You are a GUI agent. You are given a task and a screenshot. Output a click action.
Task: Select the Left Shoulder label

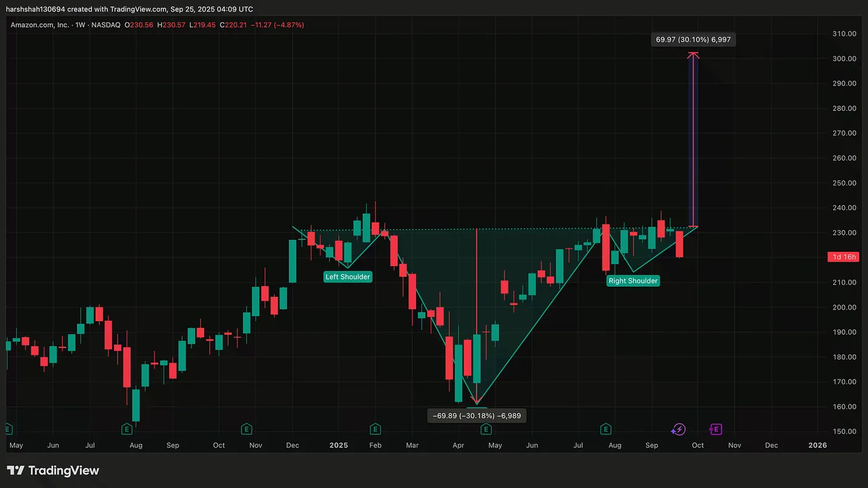pos(348,277)
